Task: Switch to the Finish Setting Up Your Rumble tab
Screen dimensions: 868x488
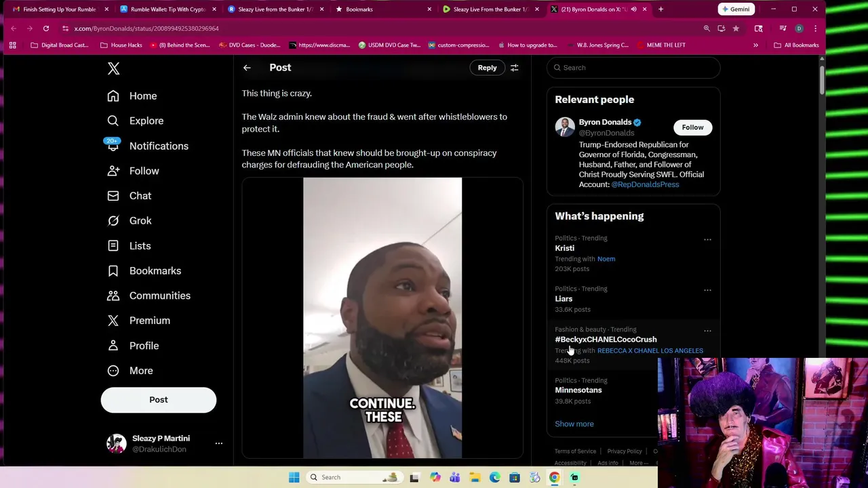Action: (x=59, y=9)
